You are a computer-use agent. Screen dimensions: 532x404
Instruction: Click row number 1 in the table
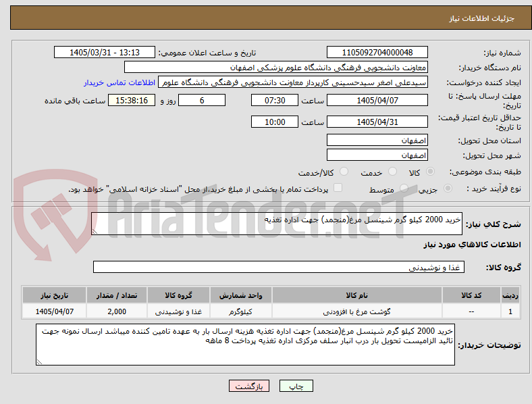(x=510, y=311)
